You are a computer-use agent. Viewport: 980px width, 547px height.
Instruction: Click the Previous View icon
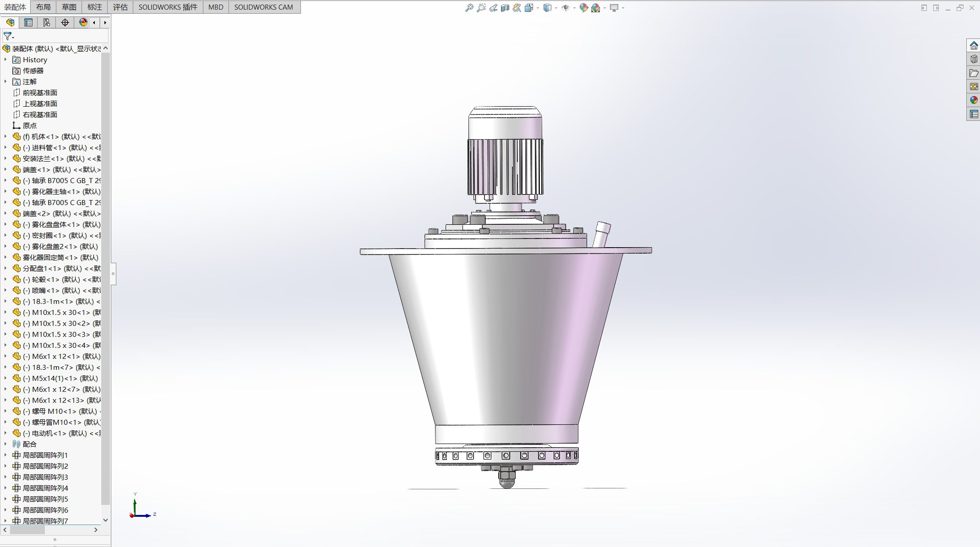click(493, 8)
